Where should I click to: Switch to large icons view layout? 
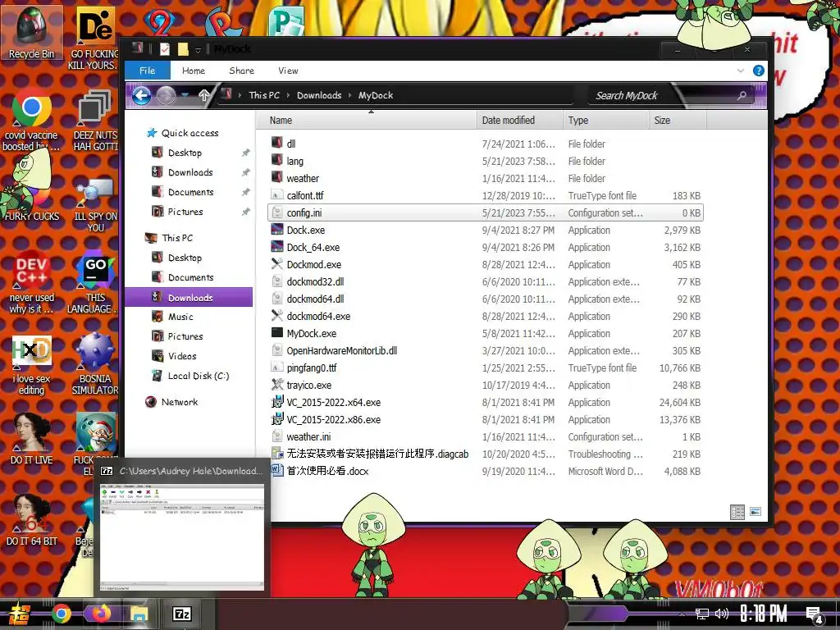point(756,512)
